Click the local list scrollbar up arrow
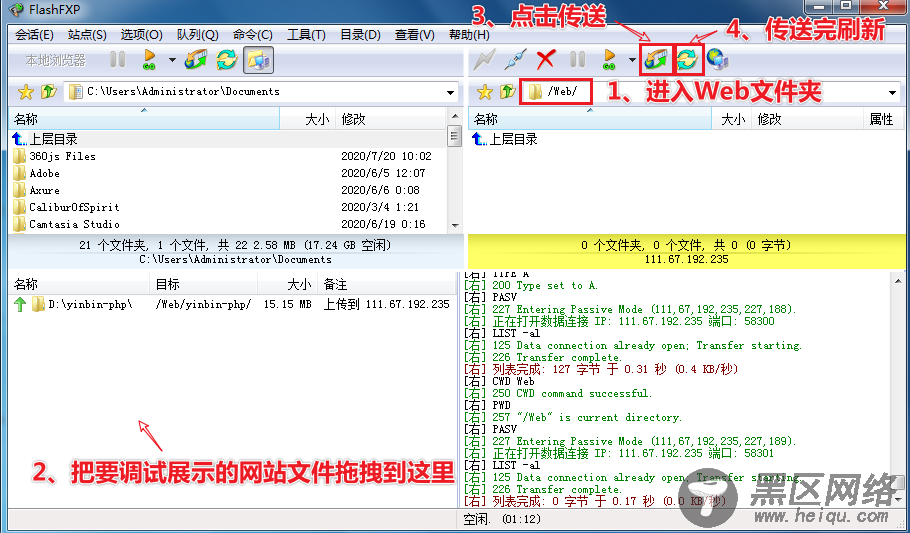The width and height of the screenshot is (910, 533). pos(454,116)
